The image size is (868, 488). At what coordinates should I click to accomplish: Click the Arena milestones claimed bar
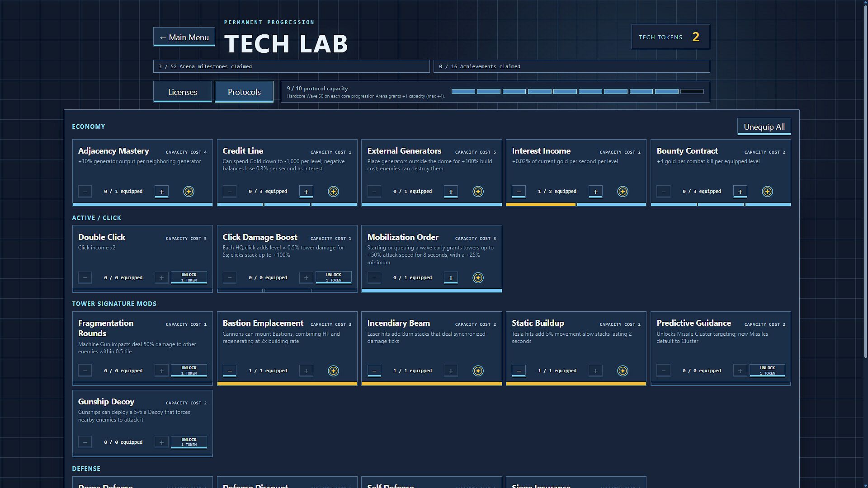coord(291,66)
